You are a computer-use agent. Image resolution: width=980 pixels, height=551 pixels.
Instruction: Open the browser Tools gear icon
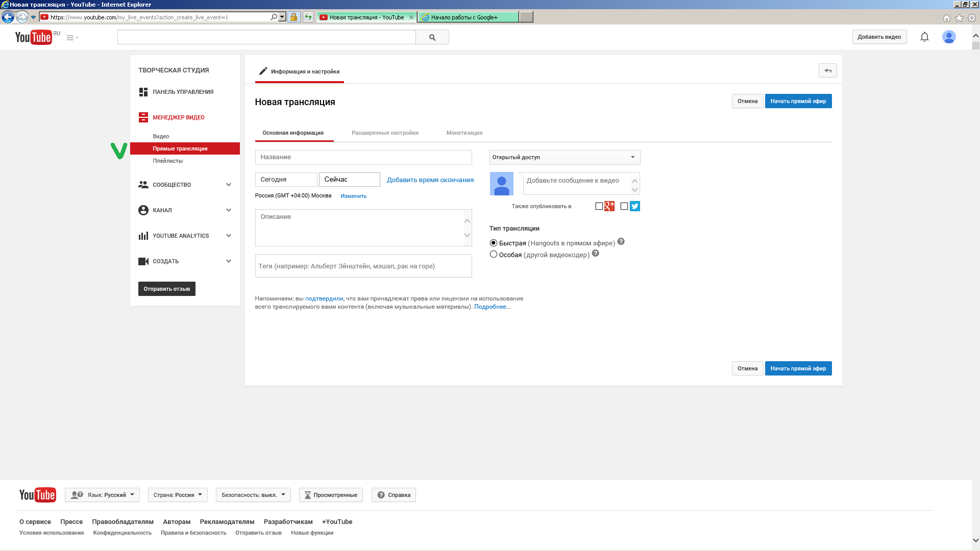point(972,18)
